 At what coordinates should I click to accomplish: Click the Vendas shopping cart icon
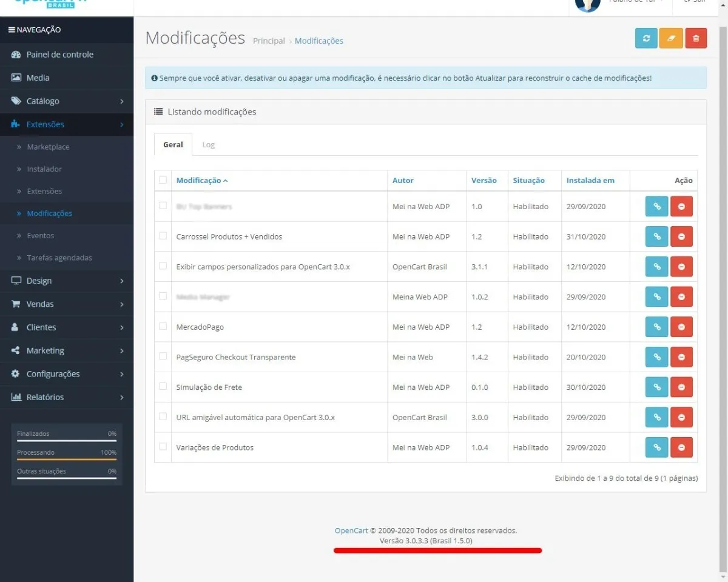pos(16,304)
